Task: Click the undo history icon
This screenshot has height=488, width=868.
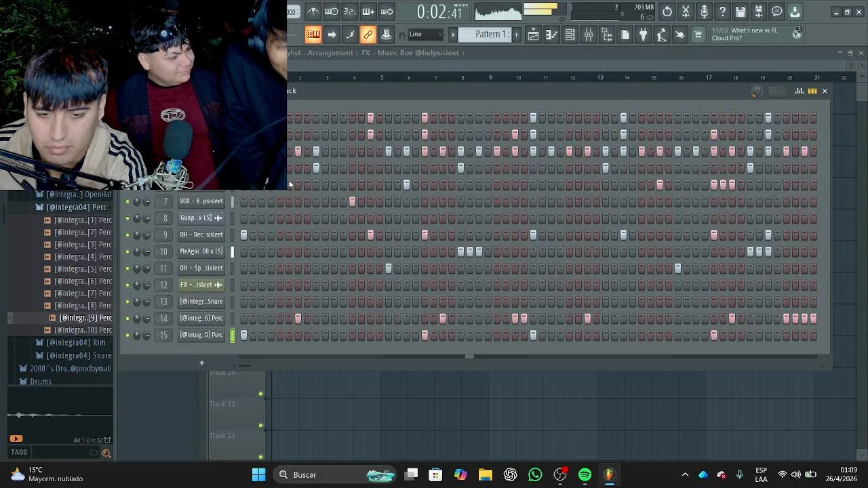Action: click(x=667, y=12)
